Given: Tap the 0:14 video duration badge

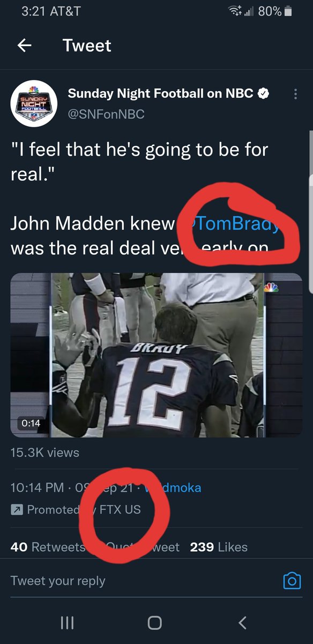Looking at the screenshot, I should (x=31, y=423).
